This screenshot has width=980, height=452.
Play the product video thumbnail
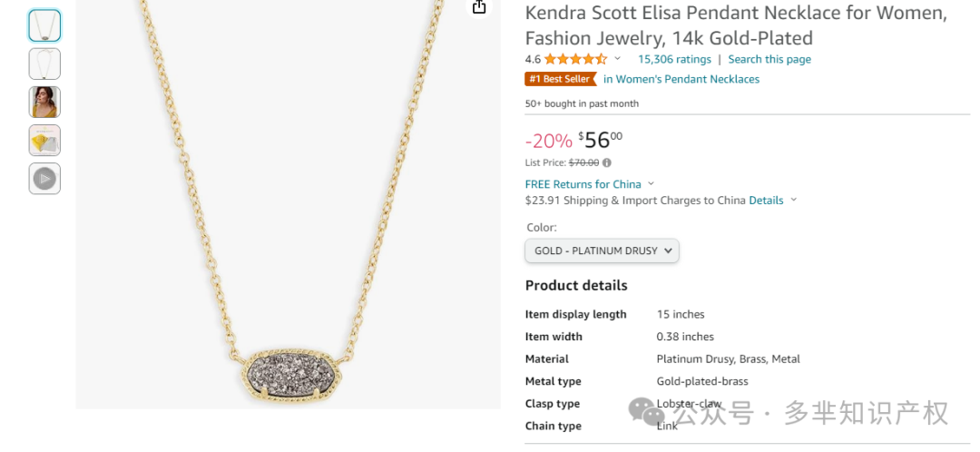(44, 179)
